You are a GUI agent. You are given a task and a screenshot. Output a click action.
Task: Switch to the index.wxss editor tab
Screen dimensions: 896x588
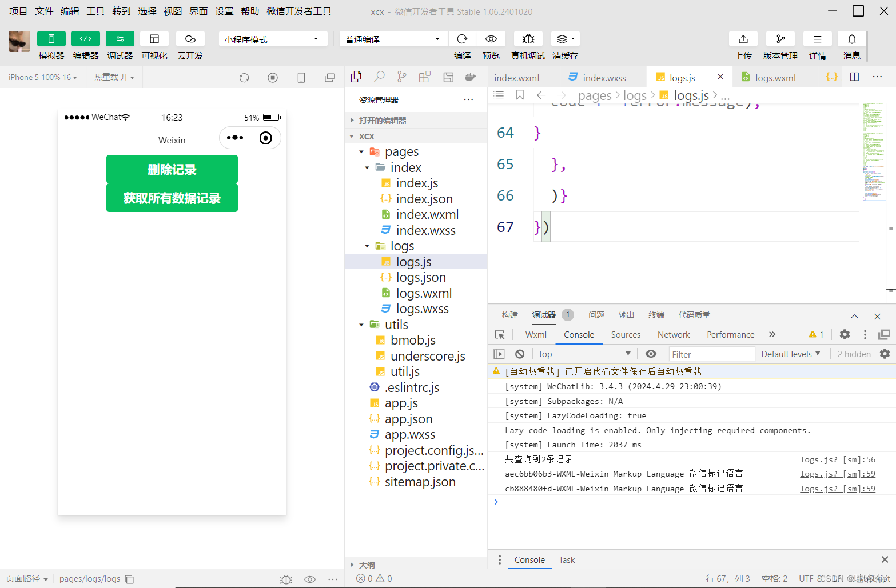[x=604, y=78]
